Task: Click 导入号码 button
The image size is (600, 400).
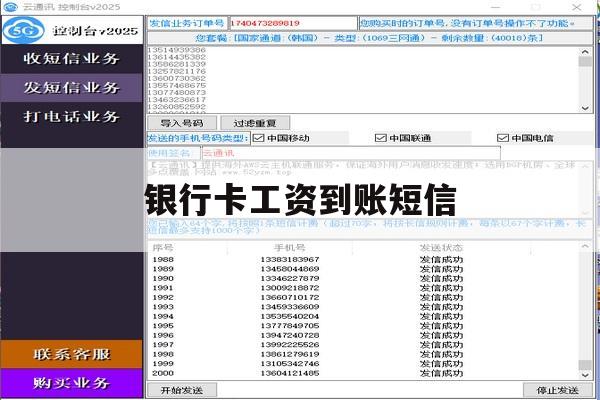Action: (182, 123)
